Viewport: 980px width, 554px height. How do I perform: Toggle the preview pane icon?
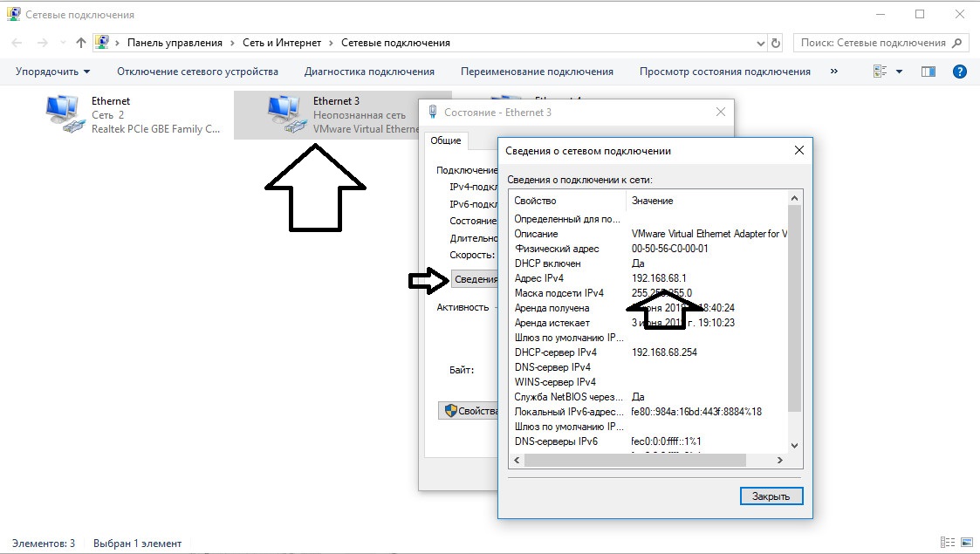(x=928, y=72)
